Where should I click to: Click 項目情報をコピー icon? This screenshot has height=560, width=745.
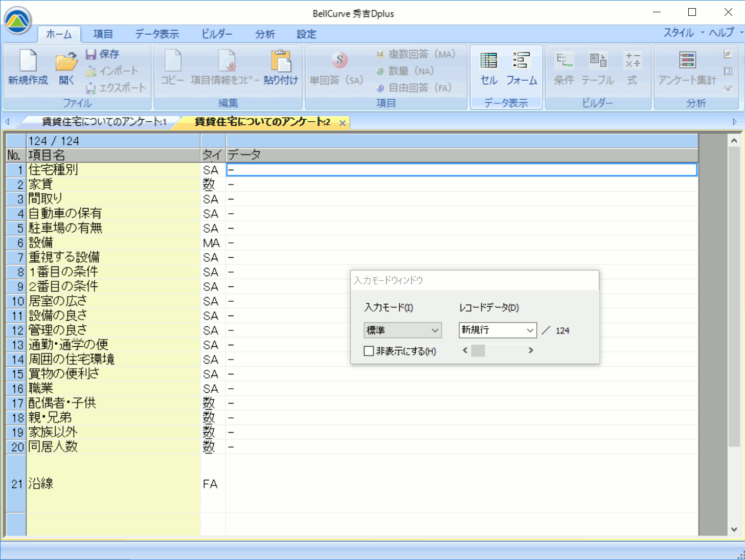(x=225, y=68)
